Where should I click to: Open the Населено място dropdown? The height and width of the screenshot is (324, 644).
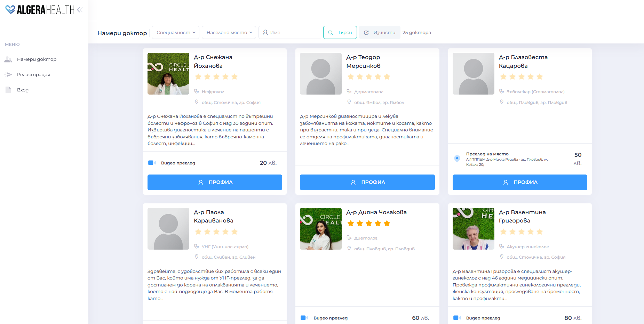[x=229, y=32]
